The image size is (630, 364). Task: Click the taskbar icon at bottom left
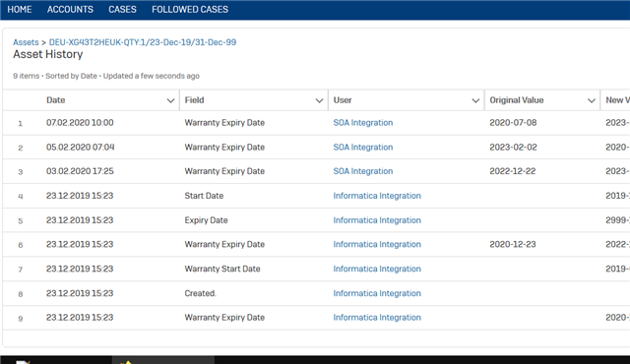(23, 362)
